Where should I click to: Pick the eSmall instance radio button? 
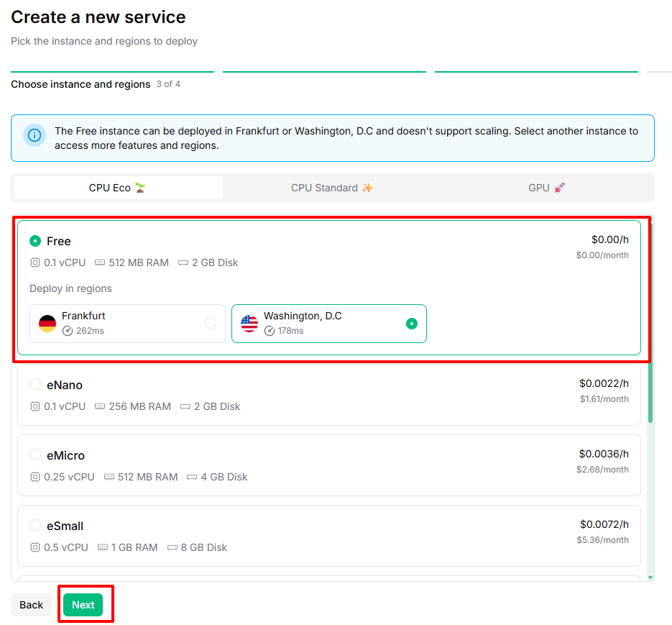(35, 526)
